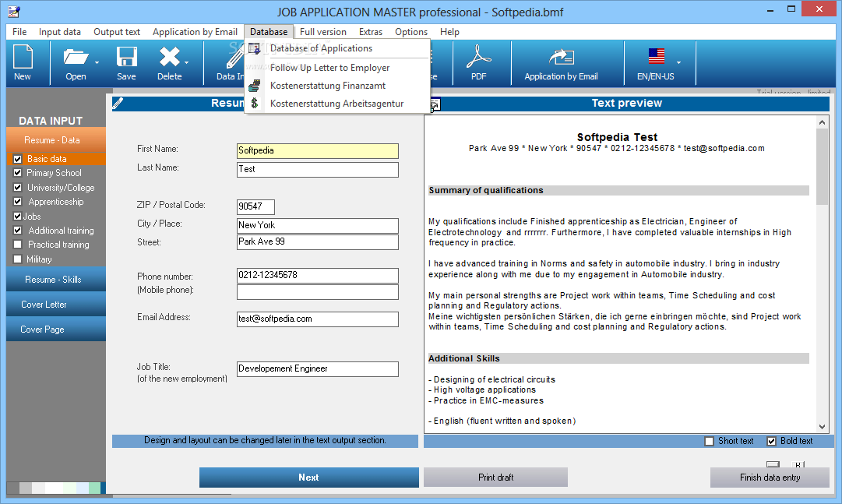Enable the Military checkbox
Image resolution: width=842 pixels, height=504 pixels.
(18, 259)
